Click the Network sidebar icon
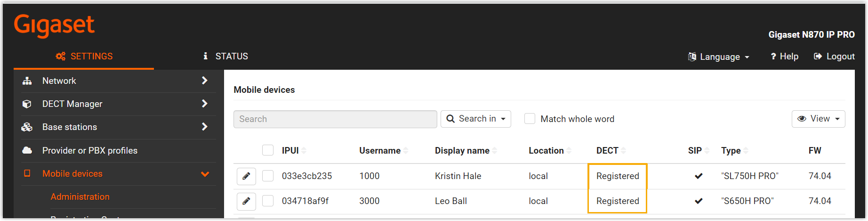 point(27,81)
